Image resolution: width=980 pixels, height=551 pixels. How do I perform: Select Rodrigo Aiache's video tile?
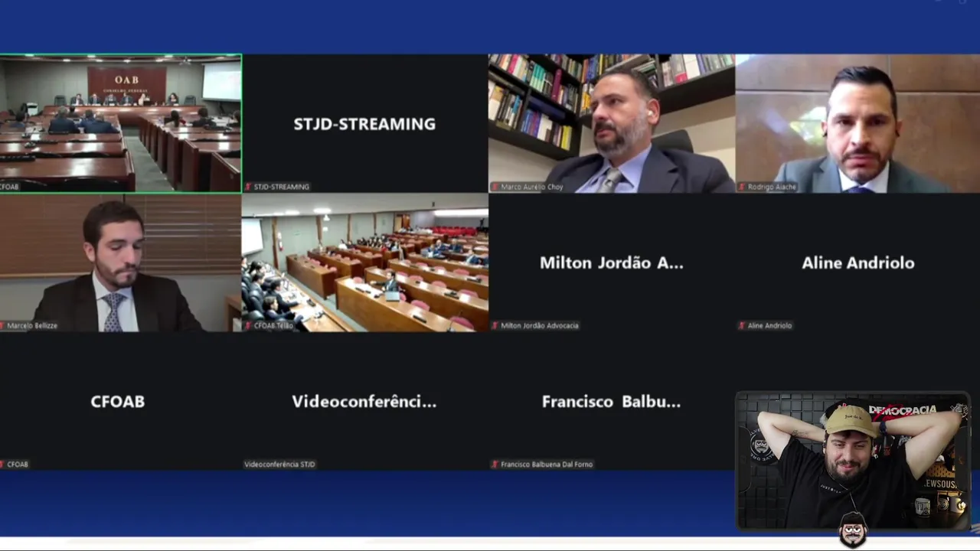point(857,123)
